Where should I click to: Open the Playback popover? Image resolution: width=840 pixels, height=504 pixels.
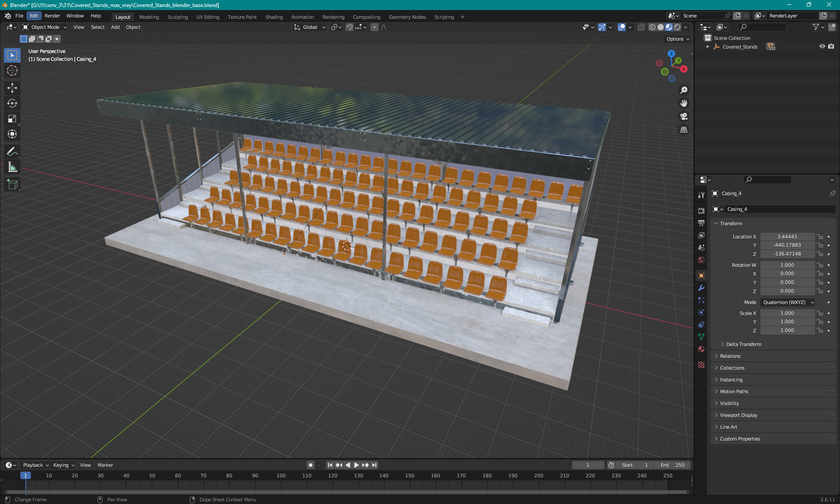coord(35,465)
